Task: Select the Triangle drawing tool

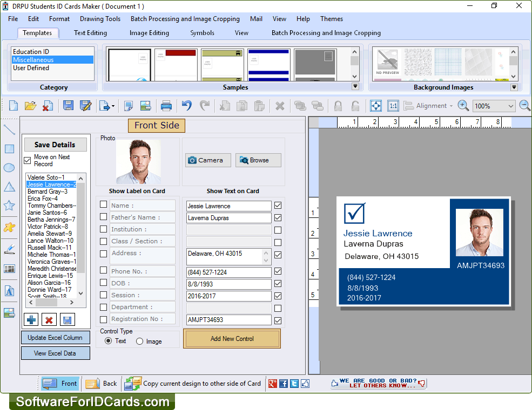Action: [x=9, y=187]
